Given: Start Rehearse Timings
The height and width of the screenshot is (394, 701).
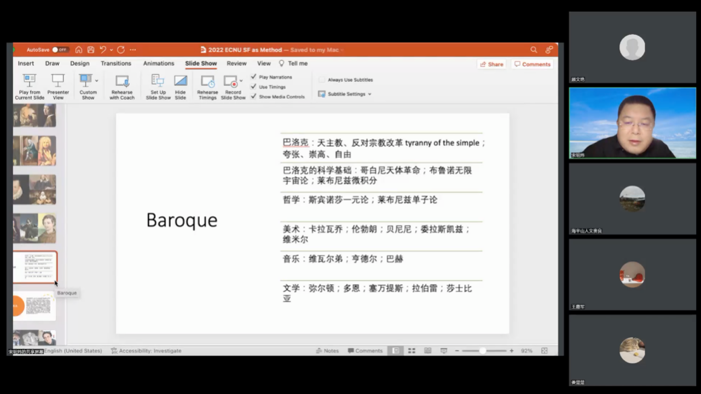Looking at the screenshot, I should pos(207,86).
